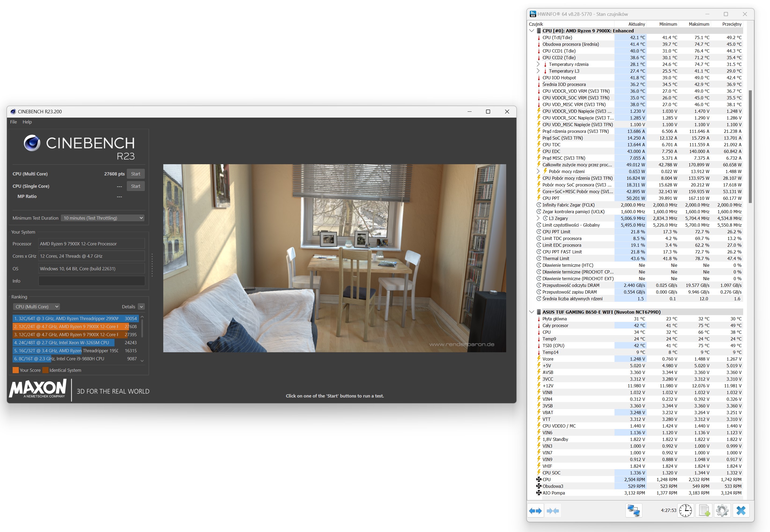This screenshot has height=532, width=770.
Task: Click the empty Info text field
Action: pyautogui.click(x=91, y=281)
